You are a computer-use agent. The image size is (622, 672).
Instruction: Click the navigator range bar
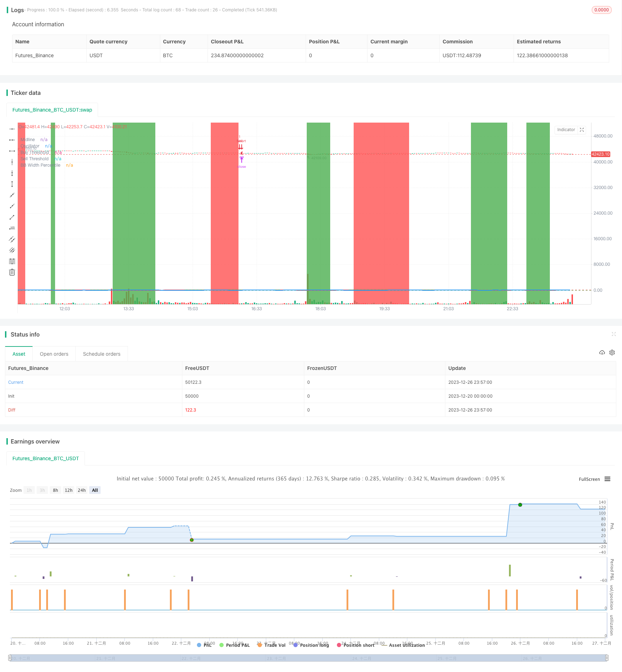(x=309, y=658)
